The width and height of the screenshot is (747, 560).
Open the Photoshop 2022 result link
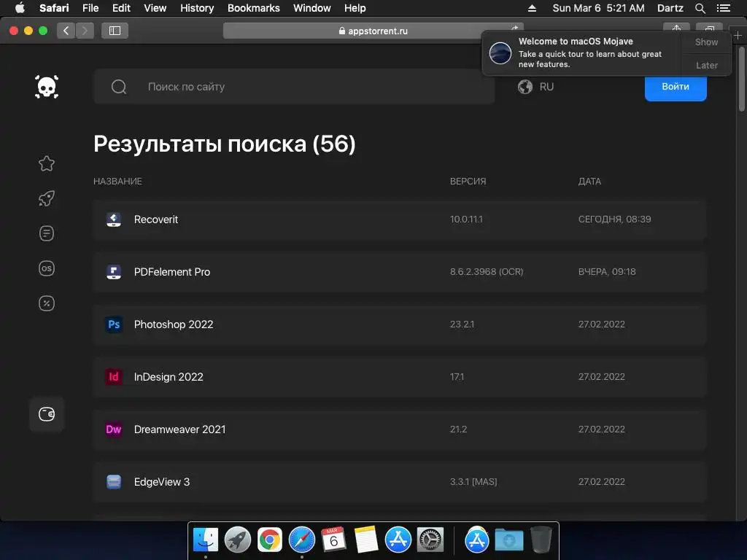174,324
